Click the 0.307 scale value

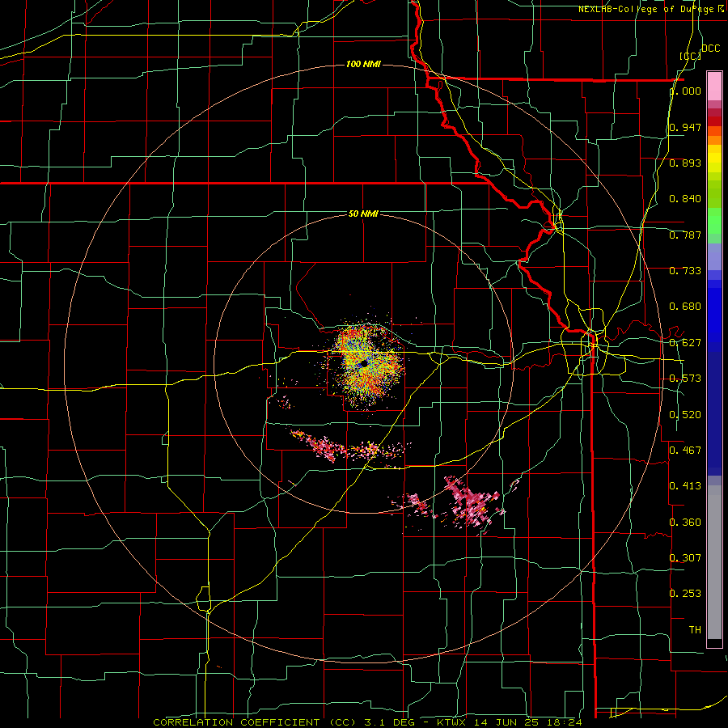point(686,557)
